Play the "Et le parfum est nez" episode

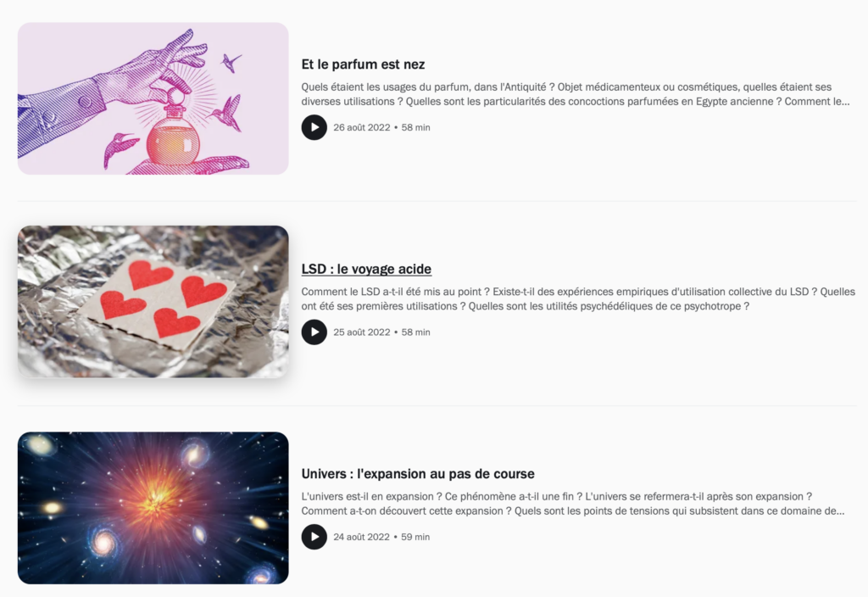pos(314,127)
